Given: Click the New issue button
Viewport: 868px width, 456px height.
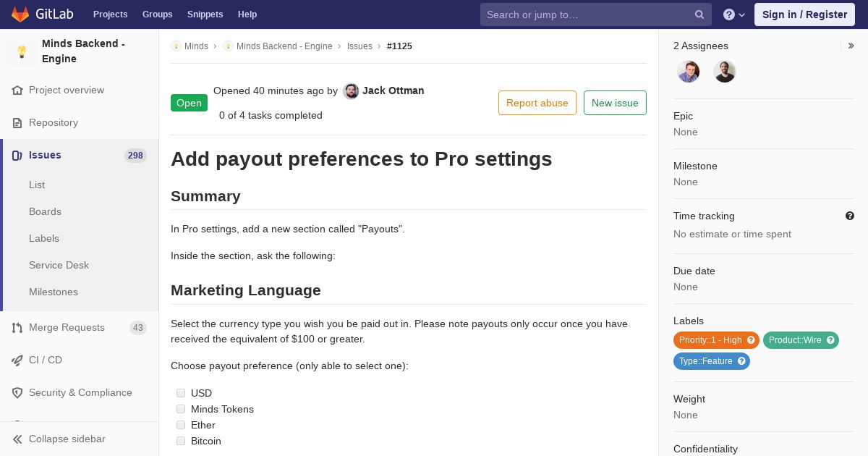Looking at the screenshot, I should (x=615, y=103).
